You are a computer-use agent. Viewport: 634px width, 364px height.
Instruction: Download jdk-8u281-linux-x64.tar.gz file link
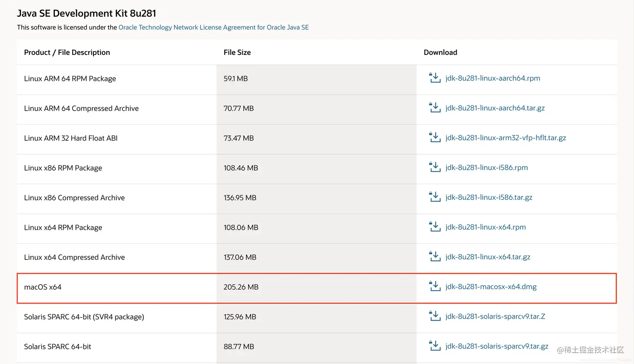pyautogui.click(x=488, y=257)
